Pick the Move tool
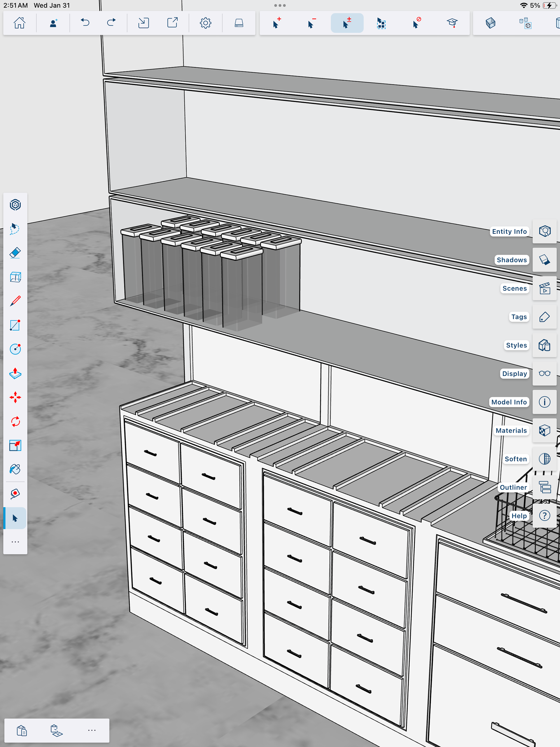Viewport: 560px width, 747px height. point(15,398)
